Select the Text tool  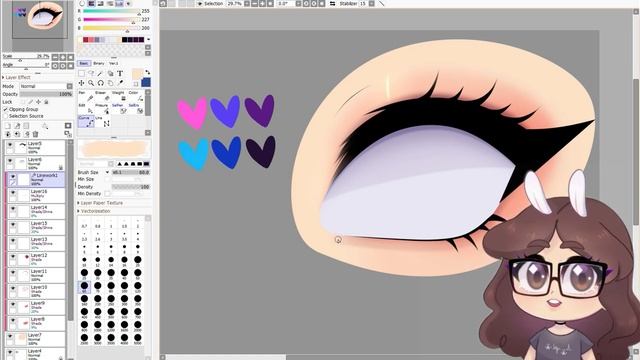click(120, 74)
